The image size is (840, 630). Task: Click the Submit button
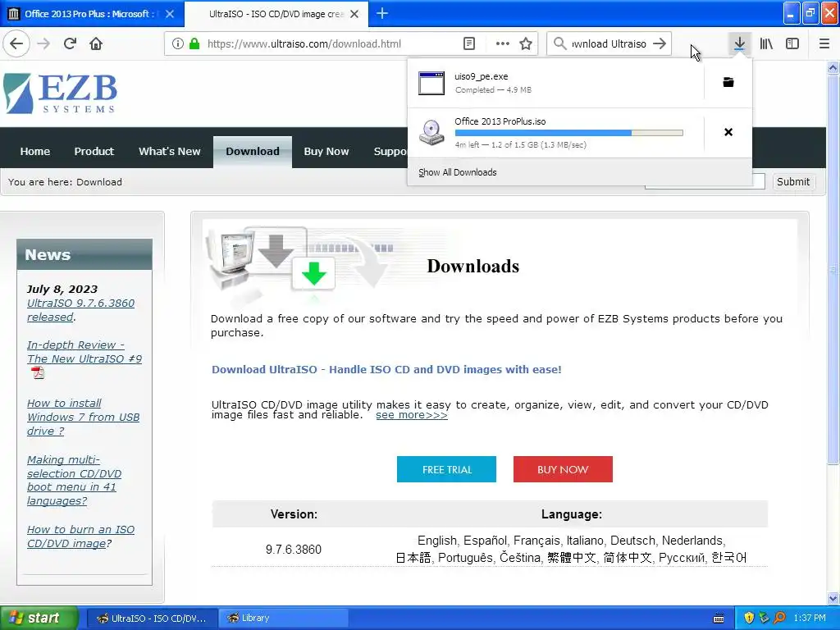coord(793,181)
